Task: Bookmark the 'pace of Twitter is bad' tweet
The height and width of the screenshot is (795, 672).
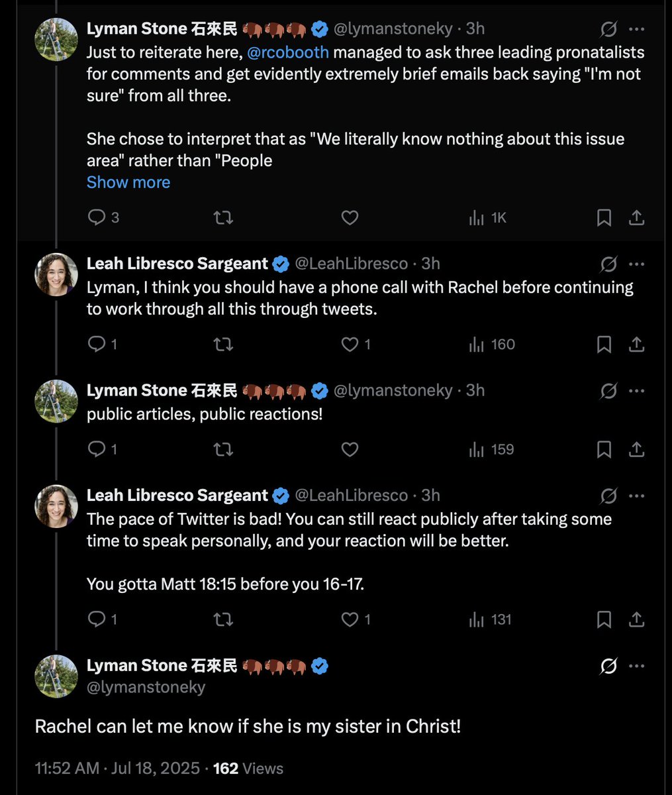Action: pos(604,619)
